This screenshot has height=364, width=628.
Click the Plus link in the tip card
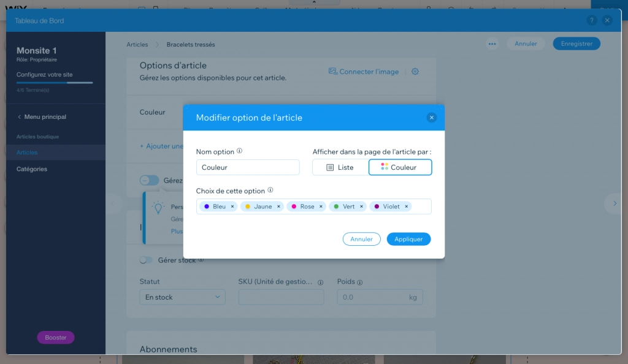(177, 231)
